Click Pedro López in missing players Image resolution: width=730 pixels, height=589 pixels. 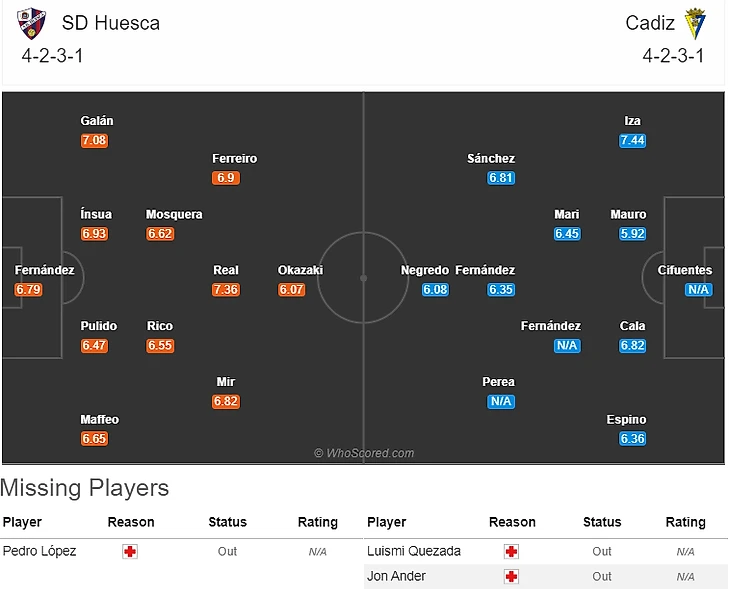coord(39,551)
